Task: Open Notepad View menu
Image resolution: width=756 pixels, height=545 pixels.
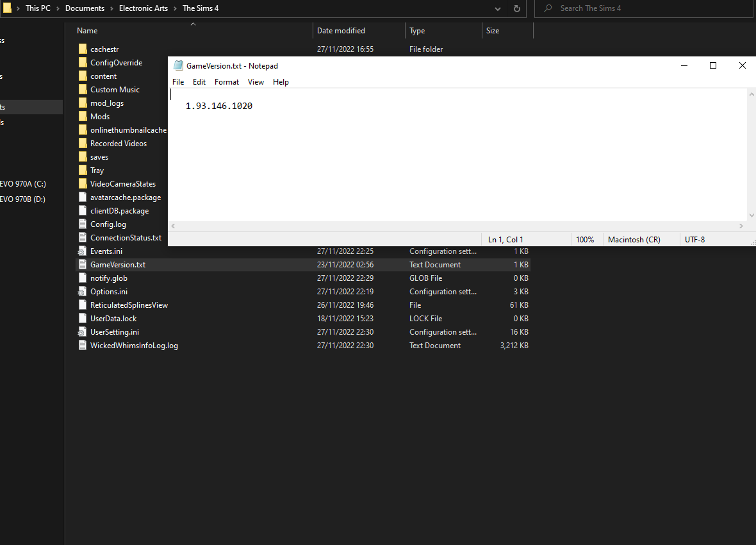Action: pyautogui.click(x=256, y=82)
